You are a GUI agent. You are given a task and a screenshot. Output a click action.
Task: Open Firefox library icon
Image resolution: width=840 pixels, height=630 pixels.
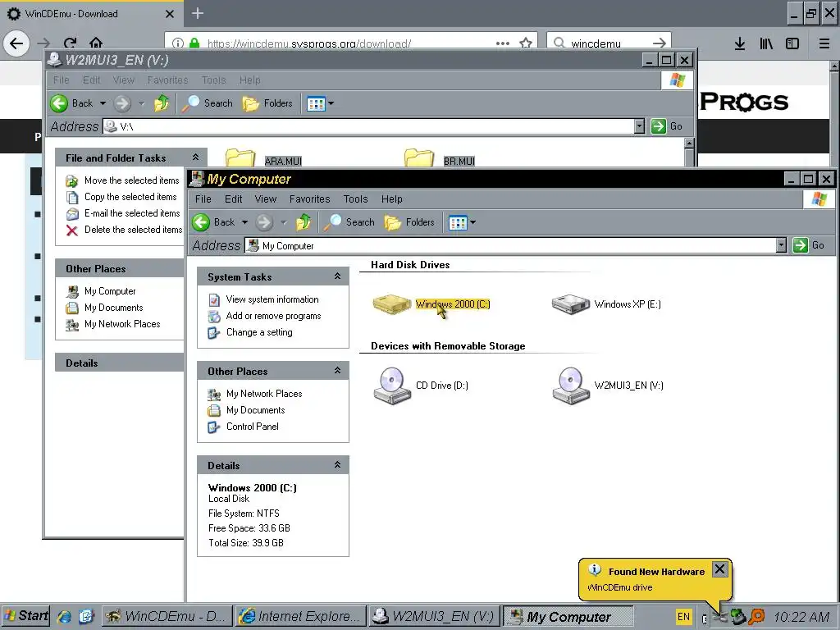pyautogui.click(x=766, y=43)
